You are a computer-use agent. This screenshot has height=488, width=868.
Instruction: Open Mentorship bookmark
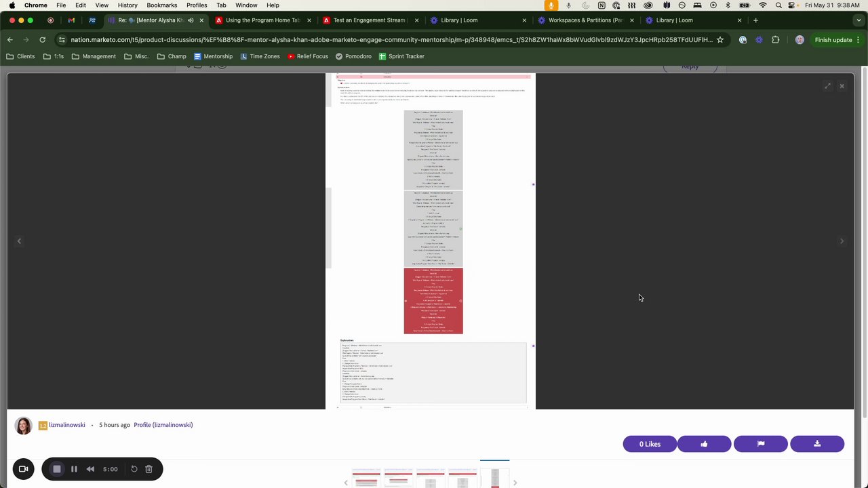click(x=213, y=56)
